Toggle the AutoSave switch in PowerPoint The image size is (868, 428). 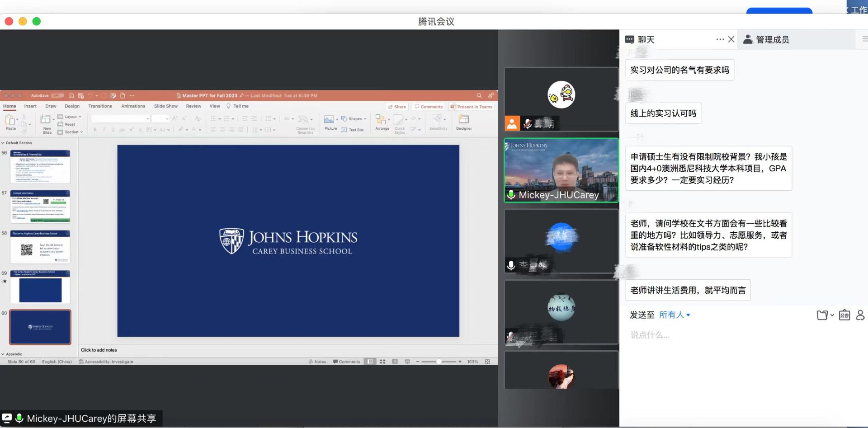57,95
